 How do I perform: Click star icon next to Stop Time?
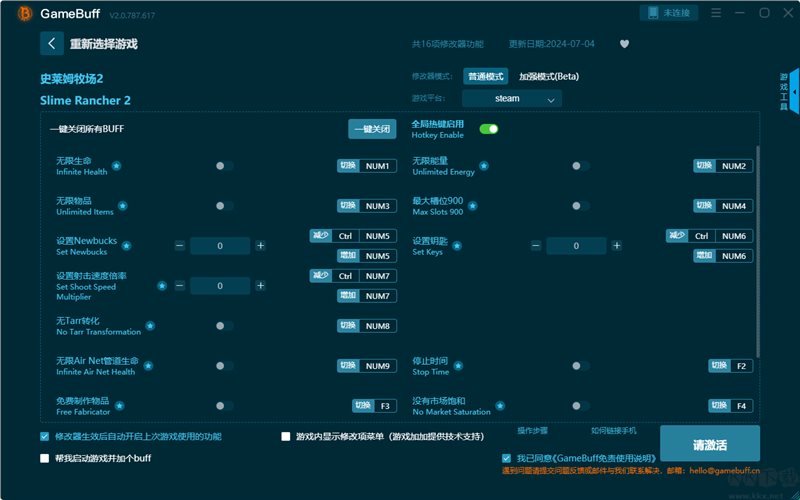click(458, 366)
